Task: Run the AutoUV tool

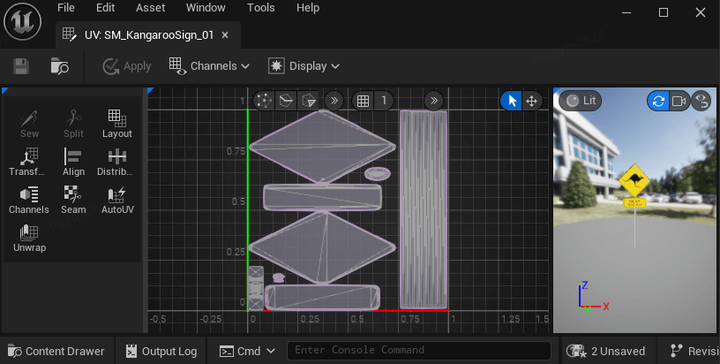Action: (118, 200)
